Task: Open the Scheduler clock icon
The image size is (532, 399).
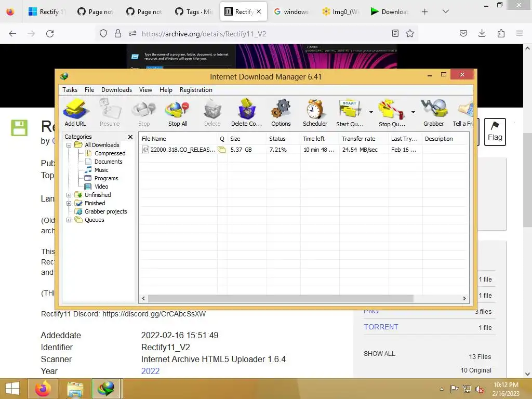Action: click(315, 113)
